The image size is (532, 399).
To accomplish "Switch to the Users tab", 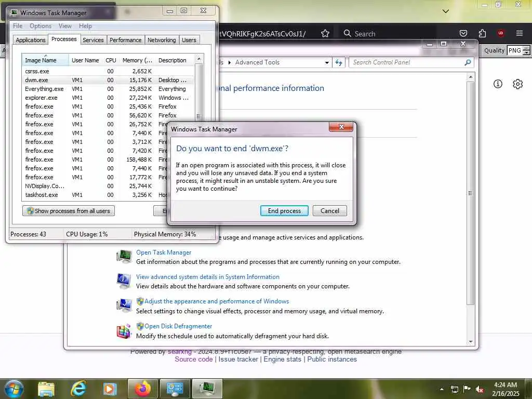I will click(189, 40).
